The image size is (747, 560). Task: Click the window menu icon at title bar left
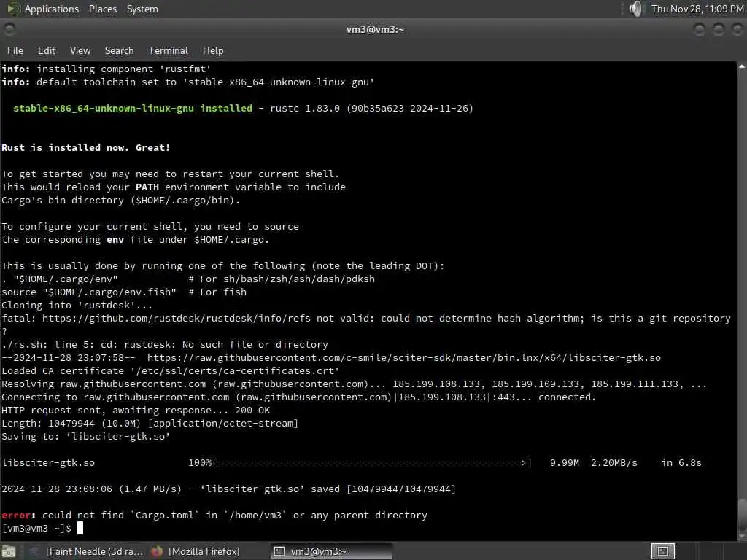[x=9, y=29]
